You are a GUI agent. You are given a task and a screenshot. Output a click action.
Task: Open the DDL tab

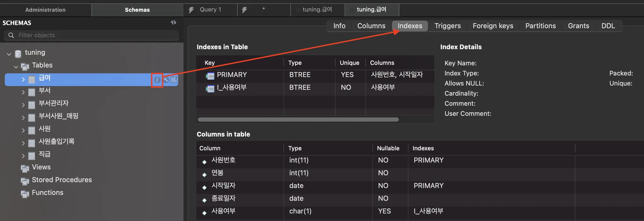tap(608, 26)
